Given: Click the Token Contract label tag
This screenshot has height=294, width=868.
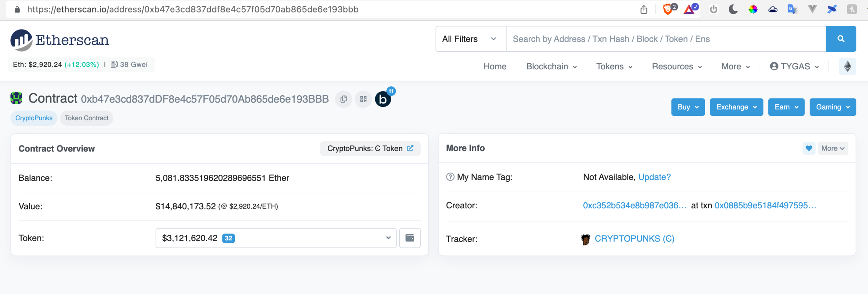Looking at the screenshot, I should (x=86, y=118).
